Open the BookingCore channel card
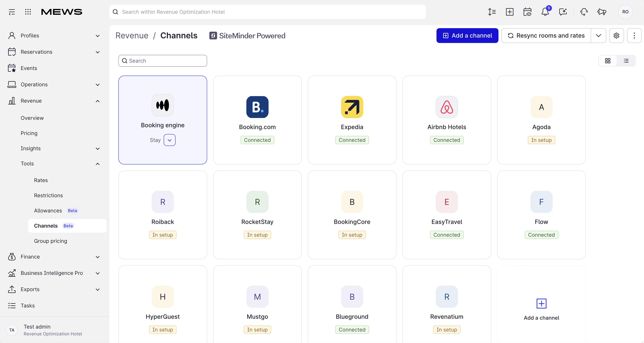The image size is (644, 343). pos(352,215)
